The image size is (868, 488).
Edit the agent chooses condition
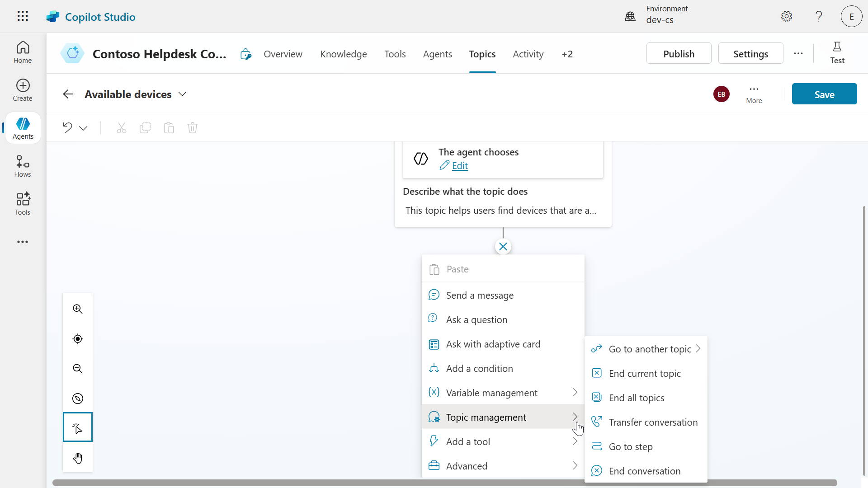tap(460, 165)
